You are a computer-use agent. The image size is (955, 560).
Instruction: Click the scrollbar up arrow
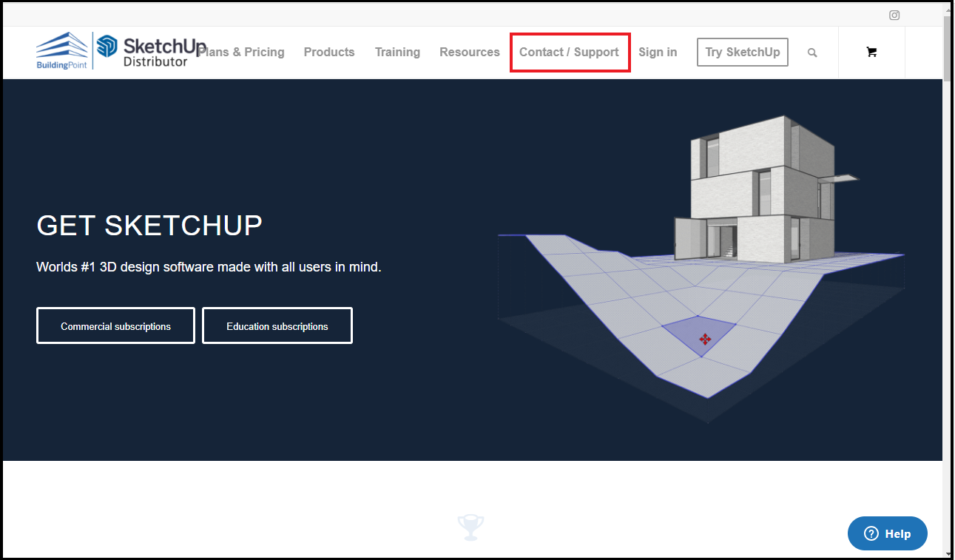pyautogui.click(x=948, y=9)
